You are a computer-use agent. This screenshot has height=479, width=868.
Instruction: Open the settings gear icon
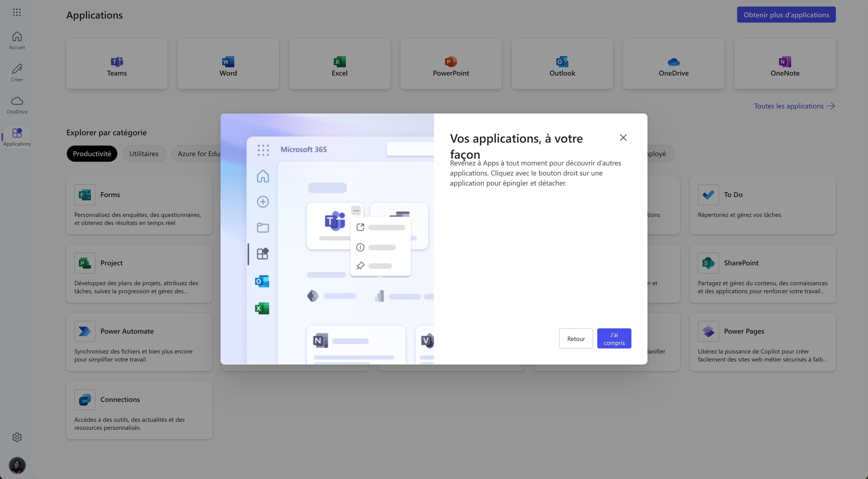click(17, 437)
